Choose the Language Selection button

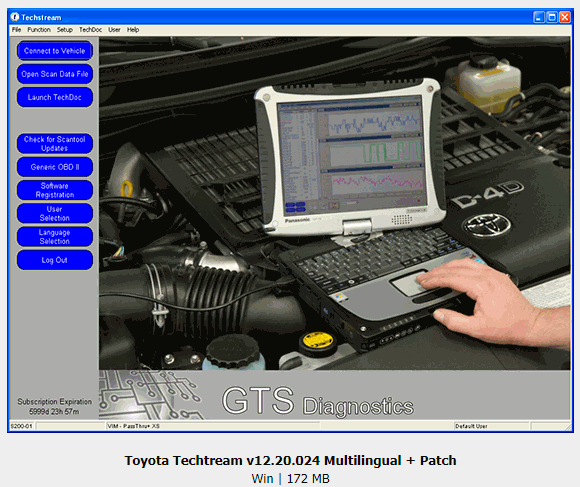click(x=55, y=237)
